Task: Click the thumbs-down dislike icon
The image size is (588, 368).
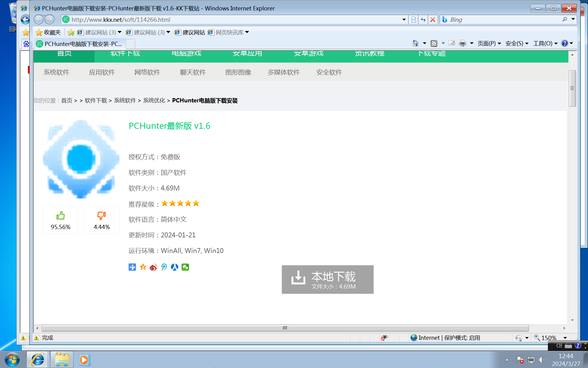Action: tap(101, 216)
